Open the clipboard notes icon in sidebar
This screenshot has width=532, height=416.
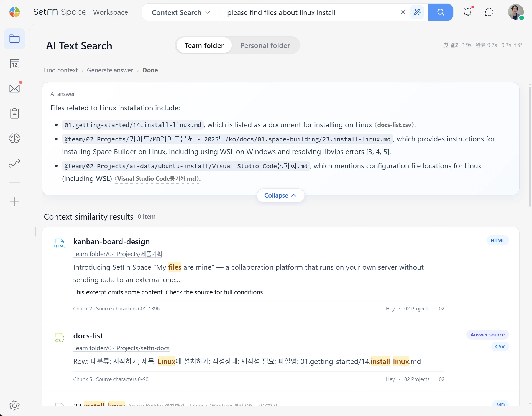point(14,113)
